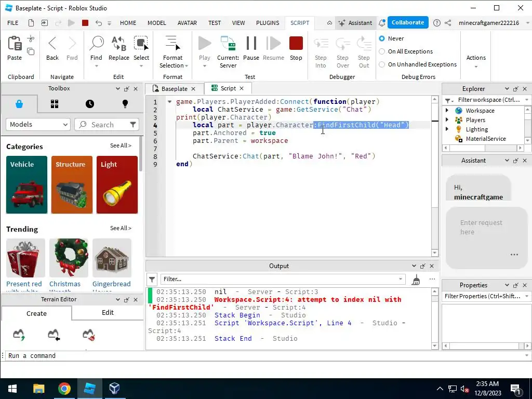Select MaterialService in Explorer
The width and height of the screenshot is (532, 399).
(x=486, y=138)
